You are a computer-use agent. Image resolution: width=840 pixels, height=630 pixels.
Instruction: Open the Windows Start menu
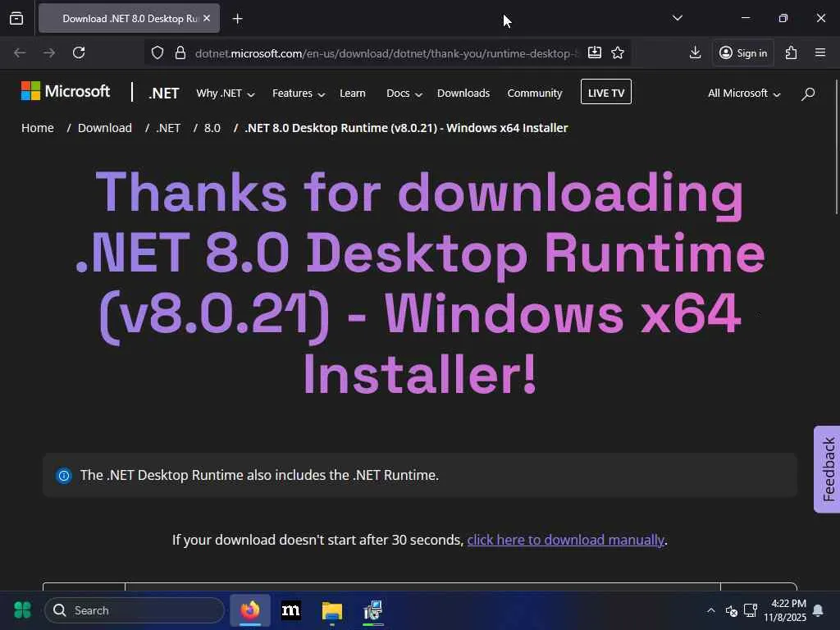(x=22, y=610)
